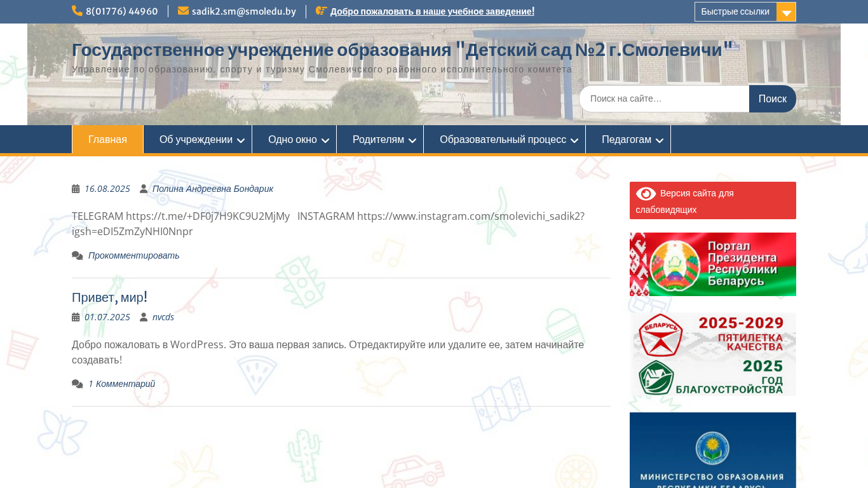Click the Поиск search button
This screenshot has height=488, width=868.
(x=773, y=99)
